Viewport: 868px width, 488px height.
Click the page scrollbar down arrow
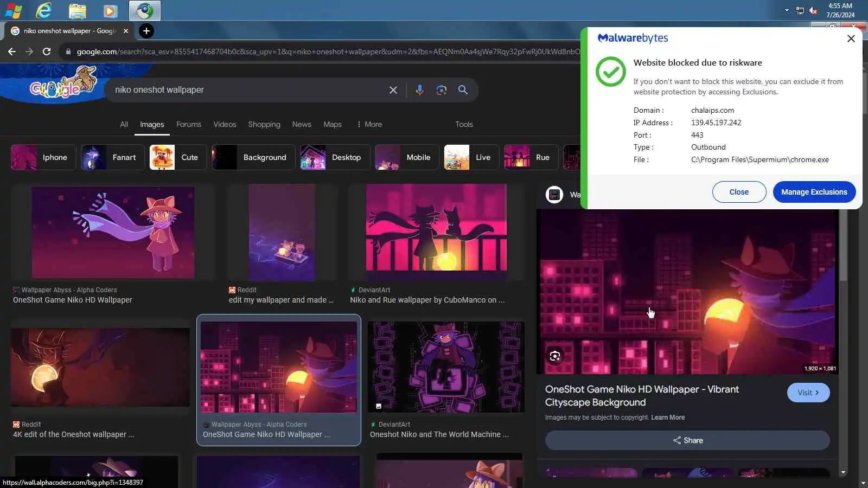coord(863,483)
